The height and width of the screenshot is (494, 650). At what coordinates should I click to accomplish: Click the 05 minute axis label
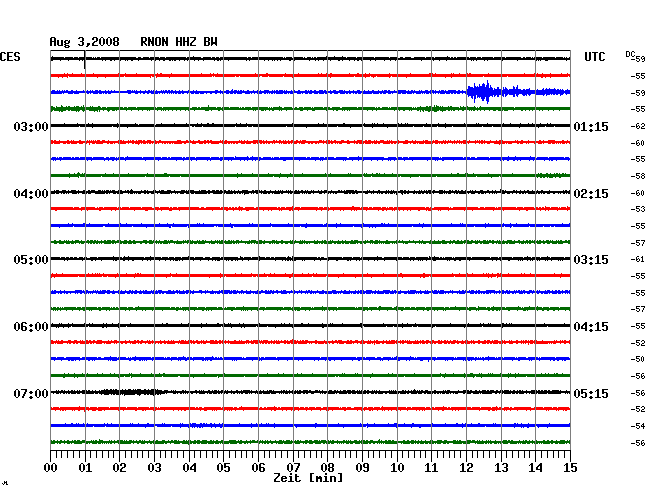pyautogui.click(x=223, y=468)
